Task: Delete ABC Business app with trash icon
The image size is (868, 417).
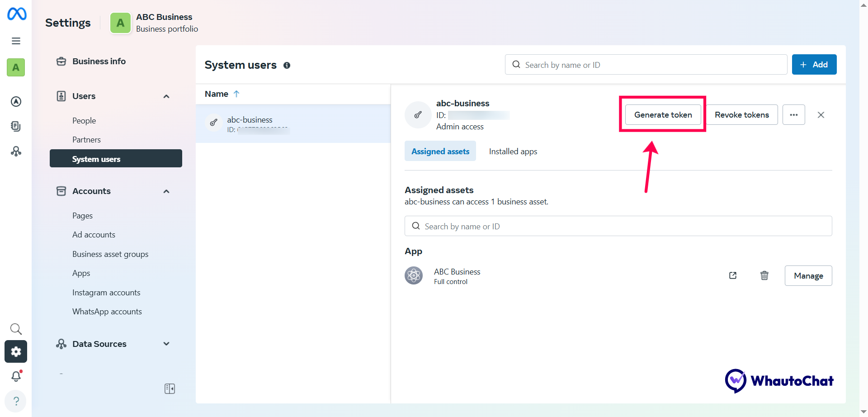Action: tap(764, 275)
